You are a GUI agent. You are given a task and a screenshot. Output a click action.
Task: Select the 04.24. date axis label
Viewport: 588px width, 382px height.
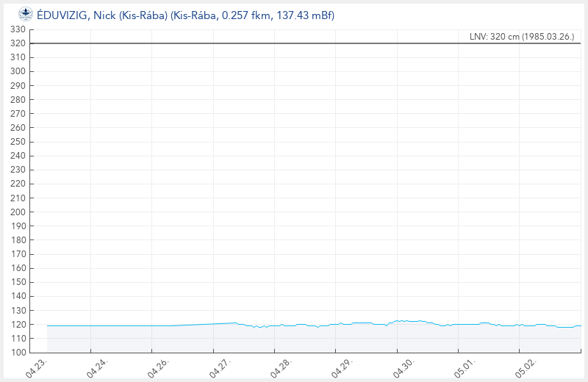97,368
